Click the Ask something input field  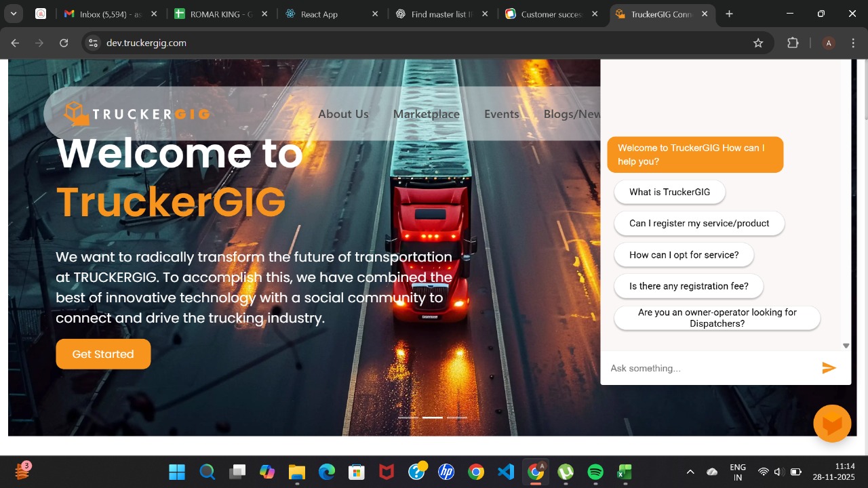click(x=711, y=368)
